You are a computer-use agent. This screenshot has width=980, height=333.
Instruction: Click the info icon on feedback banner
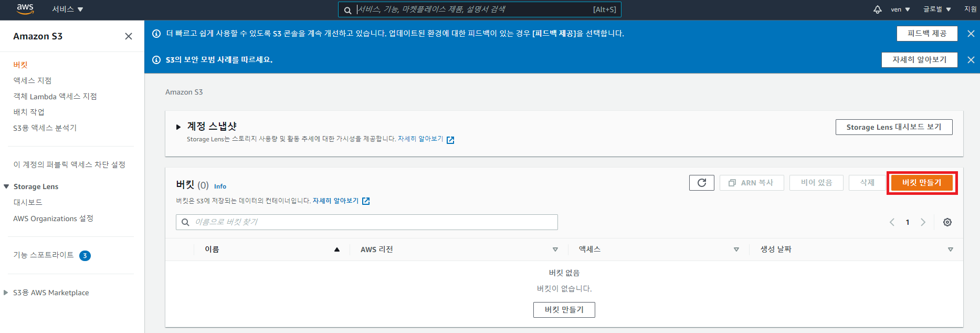click(x=156, y=34)
